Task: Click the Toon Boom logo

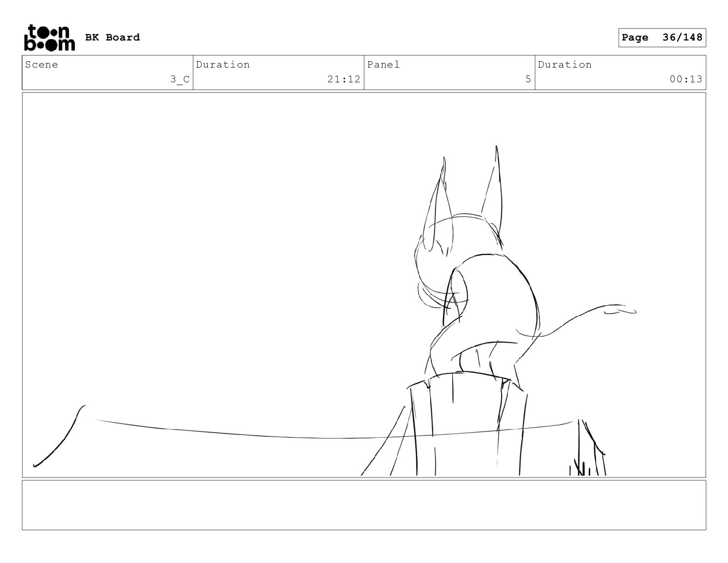Action: tap(49, 37)
